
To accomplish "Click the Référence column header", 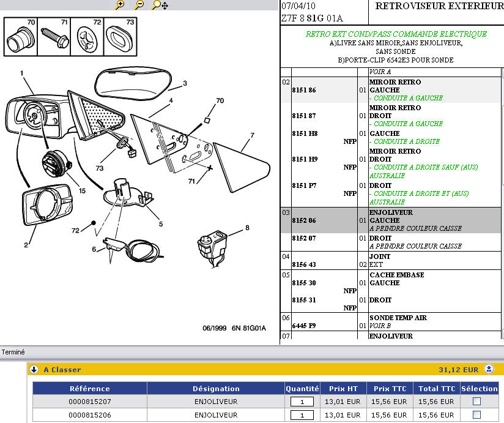I will 89,388.
